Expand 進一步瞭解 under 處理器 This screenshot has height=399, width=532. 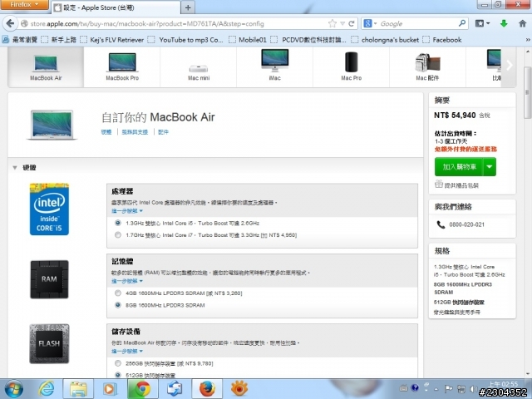coord(127,211)
